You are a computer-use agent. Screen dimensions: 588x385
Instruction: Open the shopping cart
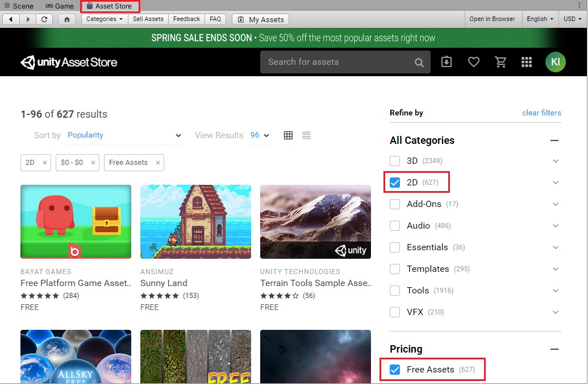(x=501, y=62)
